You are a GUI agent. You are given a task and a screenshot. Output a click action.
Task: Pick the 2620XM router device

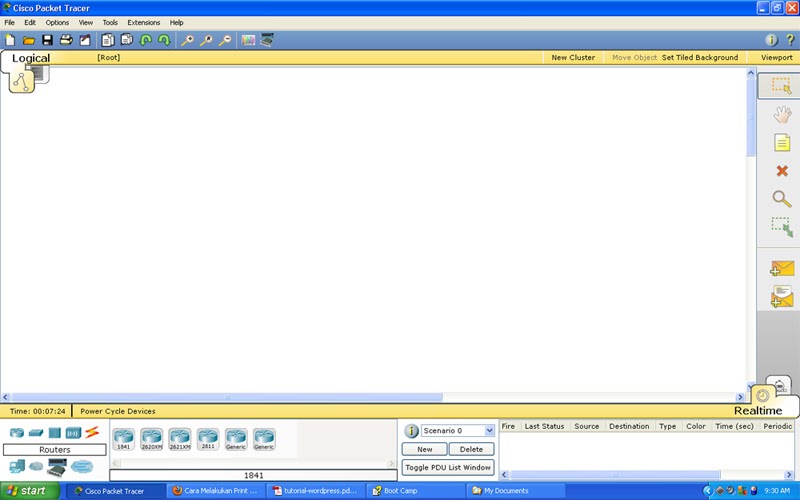152,439
